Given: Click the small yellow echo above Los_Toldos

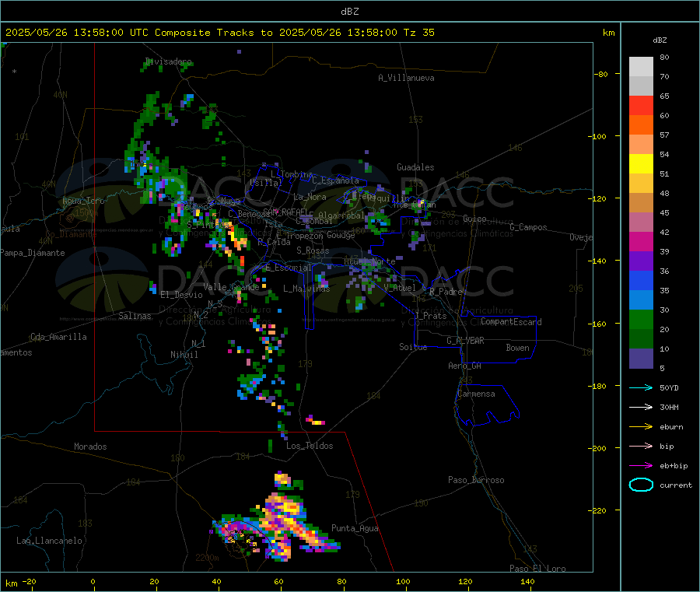Looking at the screenshot, I should (316, 419).
